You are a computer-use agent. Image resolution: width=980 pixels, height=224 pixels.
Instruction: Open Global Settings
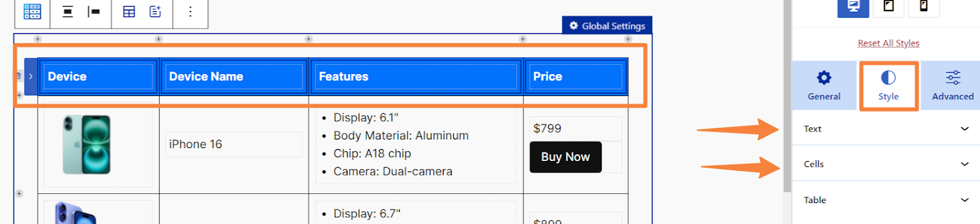tap(607, 26)
